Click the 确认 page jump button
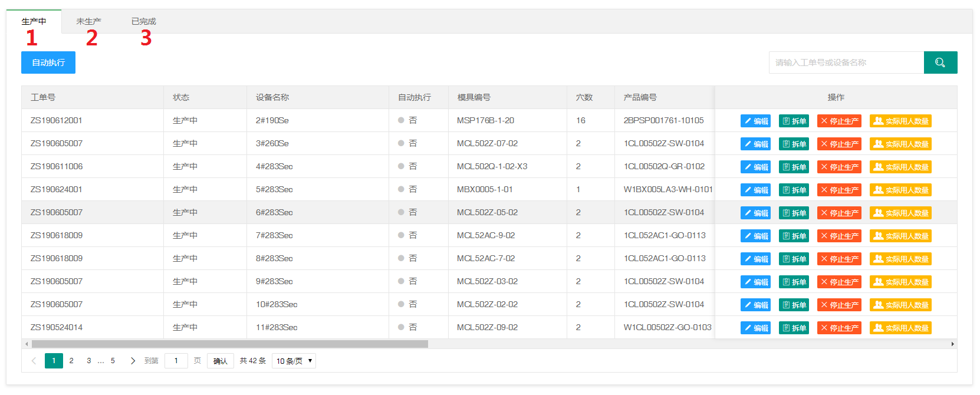 coord(220,361)
